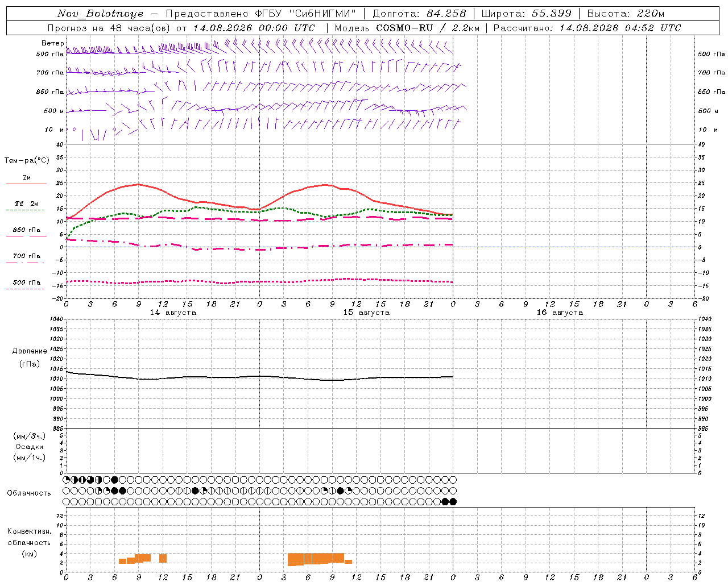Image resolution: width=728 pixels, height=582 pixels.
Task: Click the Ветер section label
Action: click(x=52, y=43)
